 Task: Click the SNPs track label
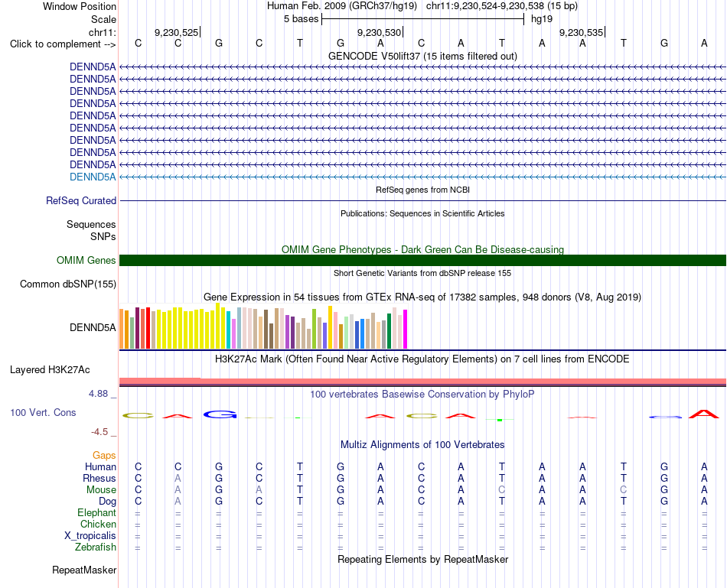coord(103,236)
